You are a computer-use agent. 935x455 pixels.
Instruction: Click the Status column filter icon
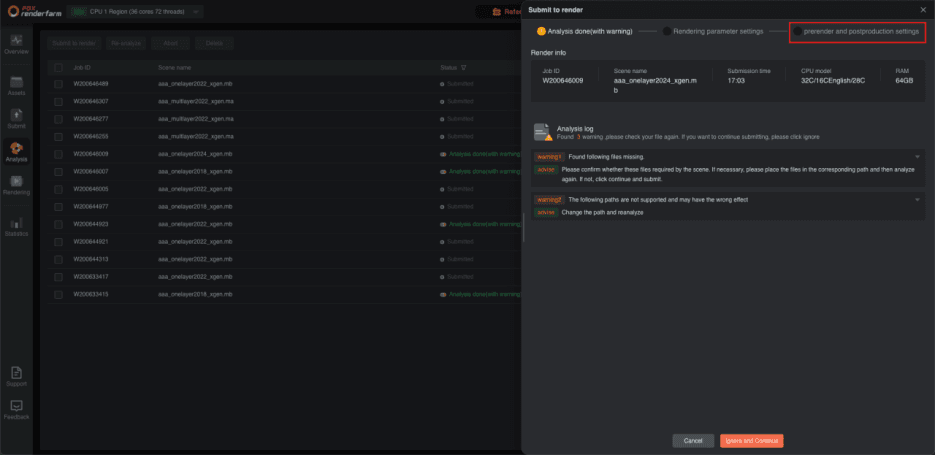463,68
